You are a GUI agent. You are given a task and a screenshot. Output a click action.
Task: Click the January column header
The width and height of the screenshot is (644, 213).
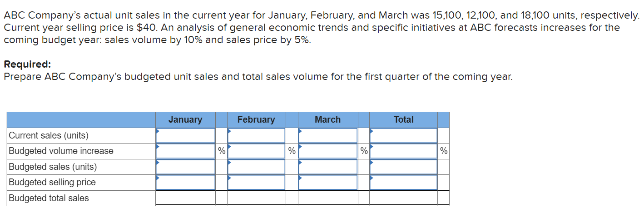185,119
